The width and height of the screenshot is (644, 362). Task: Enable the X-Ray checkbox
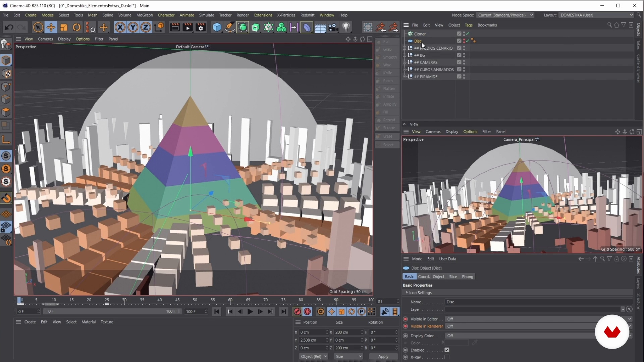pos(447,357)
